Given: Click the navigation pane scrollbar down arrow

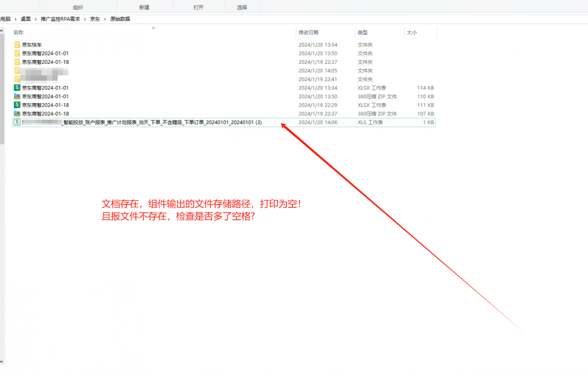Looking at the screenshot, I should pyautogui.click(x=2, y=361).
